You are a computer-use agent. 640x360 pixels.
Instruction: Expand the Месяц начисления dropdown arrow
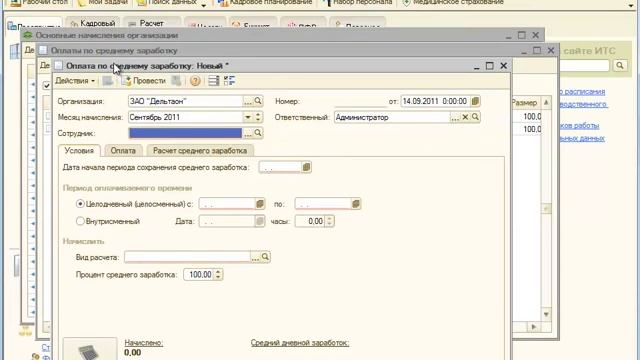pyautogui.click(x=248, y=118)
